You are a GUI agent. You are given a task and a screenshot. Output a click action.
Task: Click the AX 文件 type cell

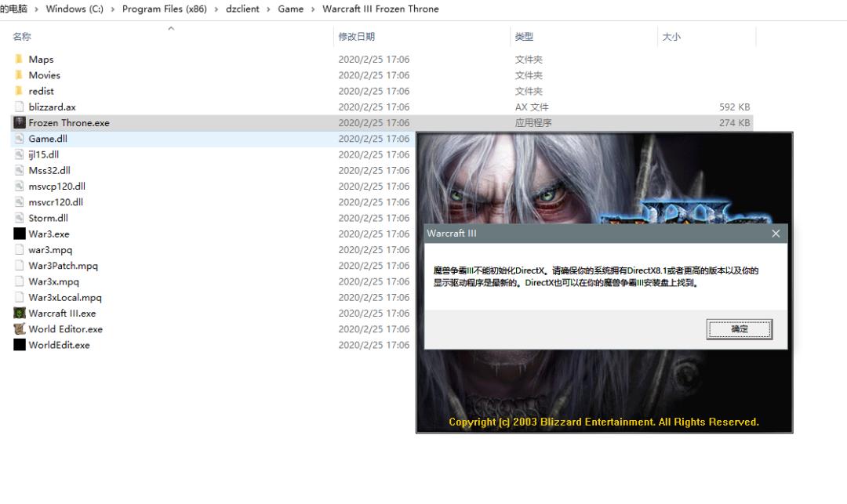pyautogui.click(x=532, y=107)
